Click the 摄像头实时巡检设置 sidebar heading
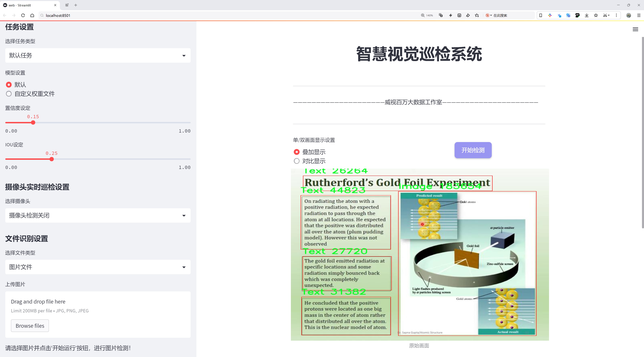Image resolution: width=644 pixels, height=357 pixels. tap(37, 187)
